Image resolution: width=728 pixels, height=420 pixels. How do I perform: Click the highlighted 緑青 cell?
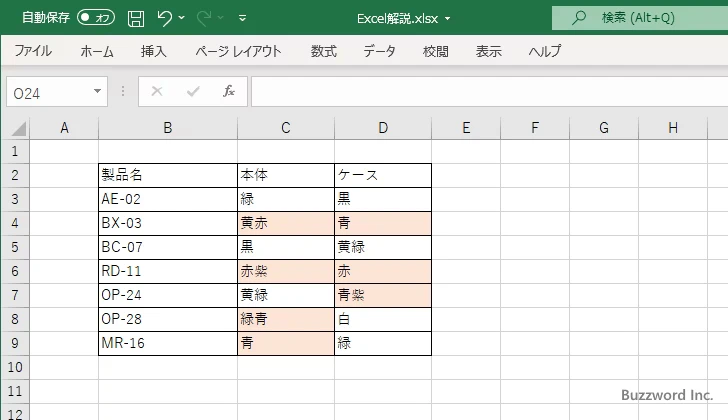tap(286, 320)
